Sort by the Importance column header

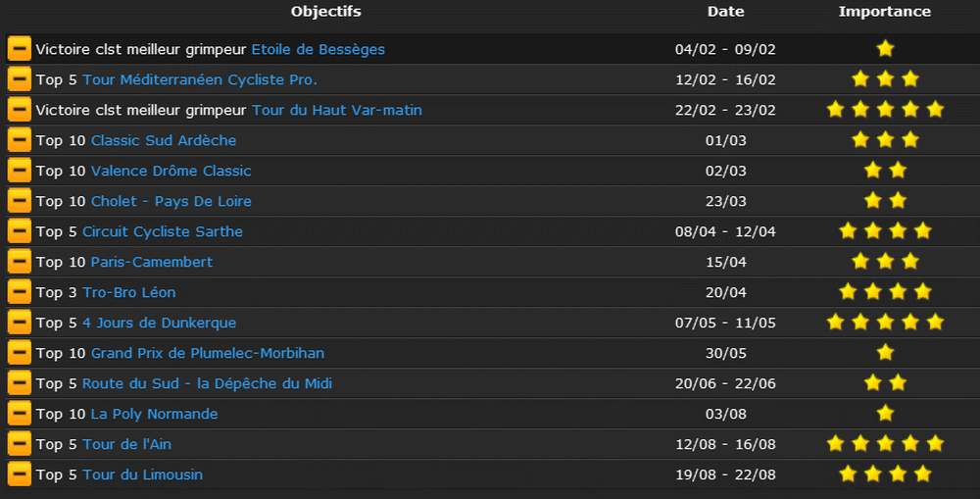(884, 11)
